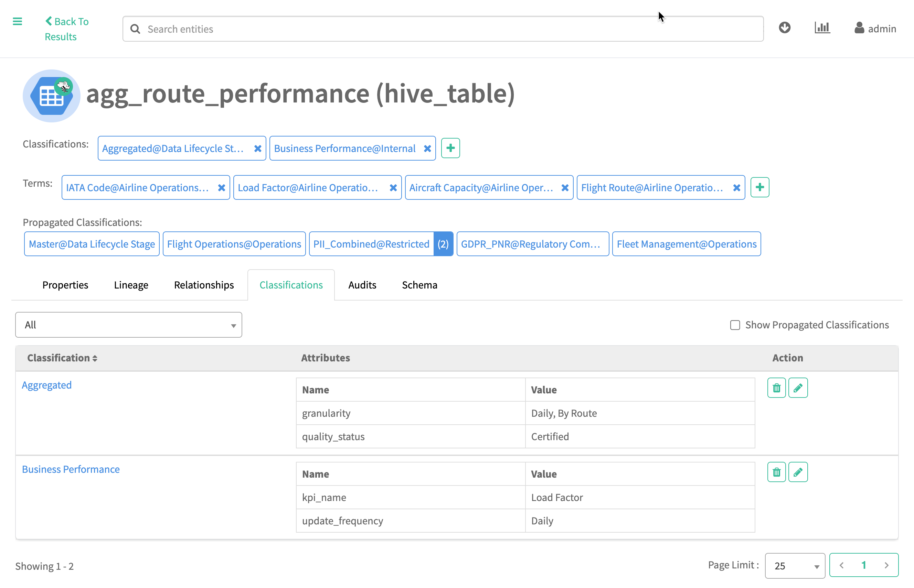Enable Show Propagated Classifications checkbox
The height and width of the screenshot is (588, 914).
[x=735, y=325]
